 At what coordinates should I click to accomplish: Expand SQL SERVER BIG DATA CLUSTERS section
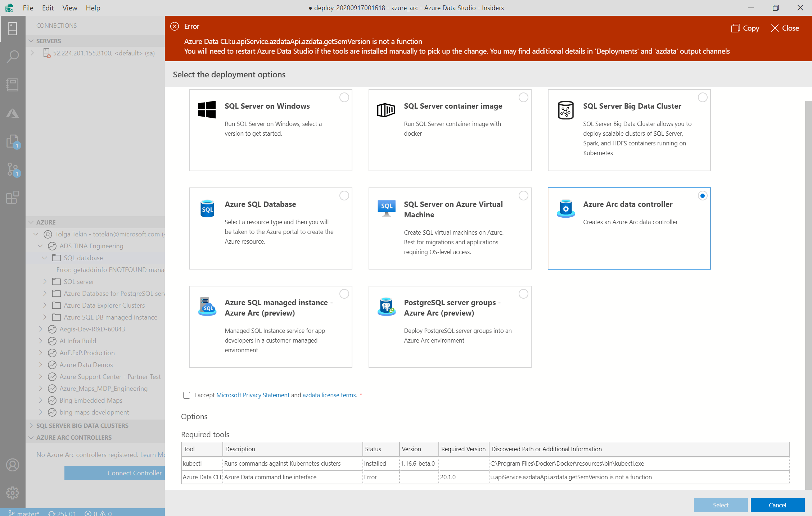pos(31,426)
